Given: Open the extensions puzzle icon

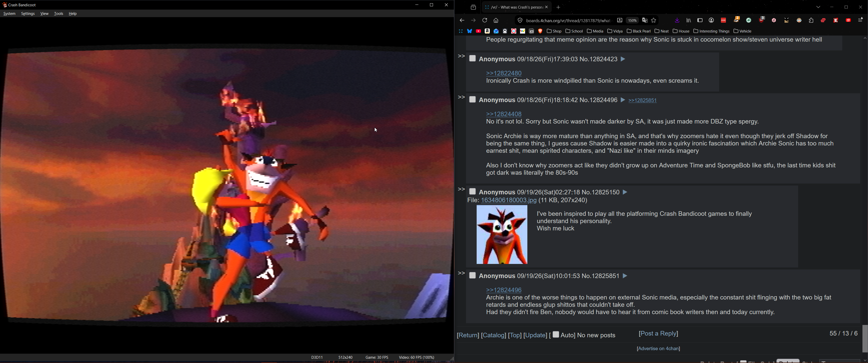Looking at the screenshot, I should pyautogui.click(x=811, y=20).
